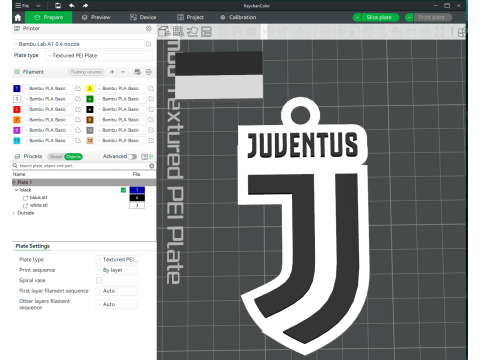Open filament 3 Bambu PLA Basic dropdown
The width and height of the screenshot is (480, 360).
point(48,99)
